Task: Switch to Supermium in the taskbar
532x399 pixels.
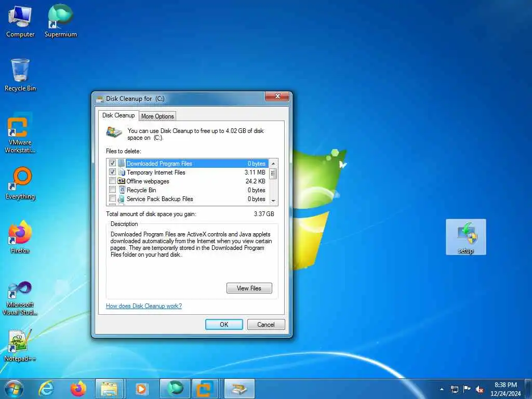Action: pos(175,389)
